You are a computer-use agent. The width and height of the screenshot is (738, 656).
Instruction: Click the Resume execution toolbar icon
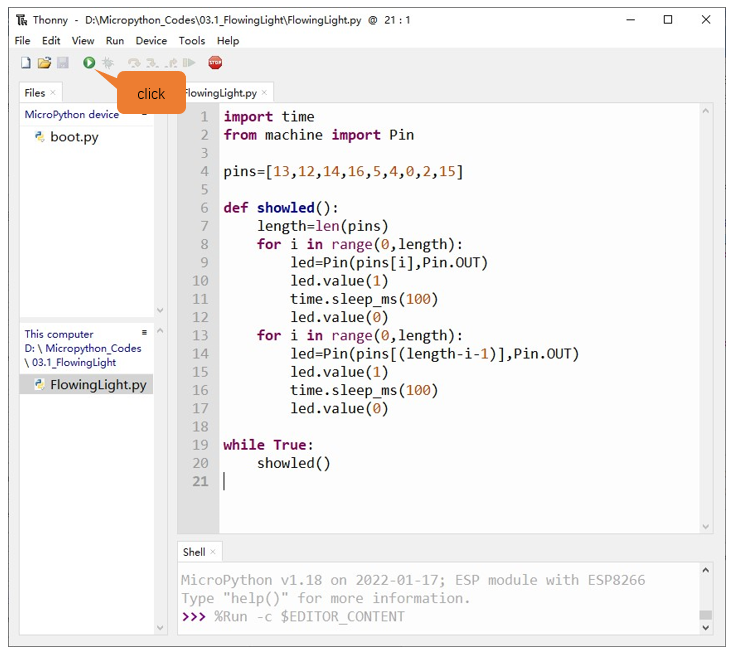point(189,63)
